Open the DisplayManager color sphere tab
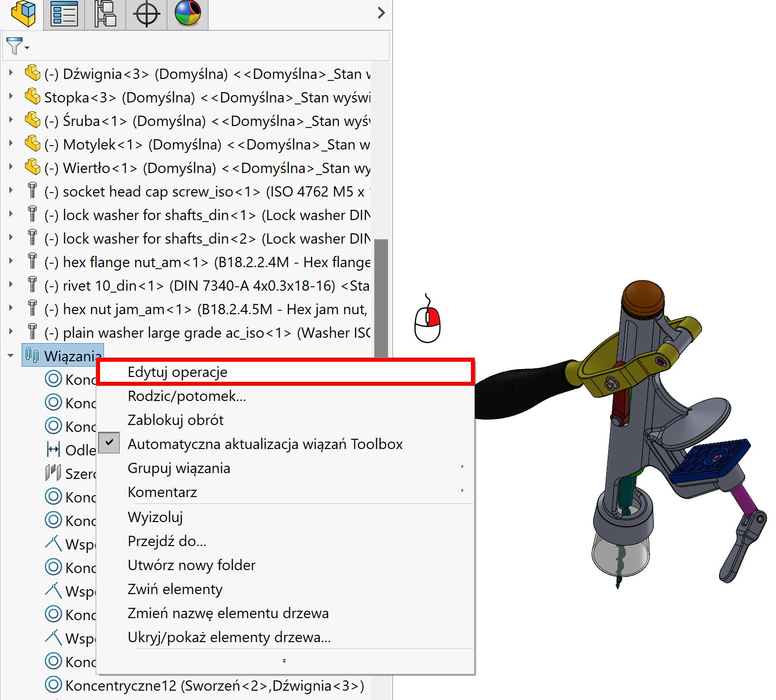 coord(188,14)
